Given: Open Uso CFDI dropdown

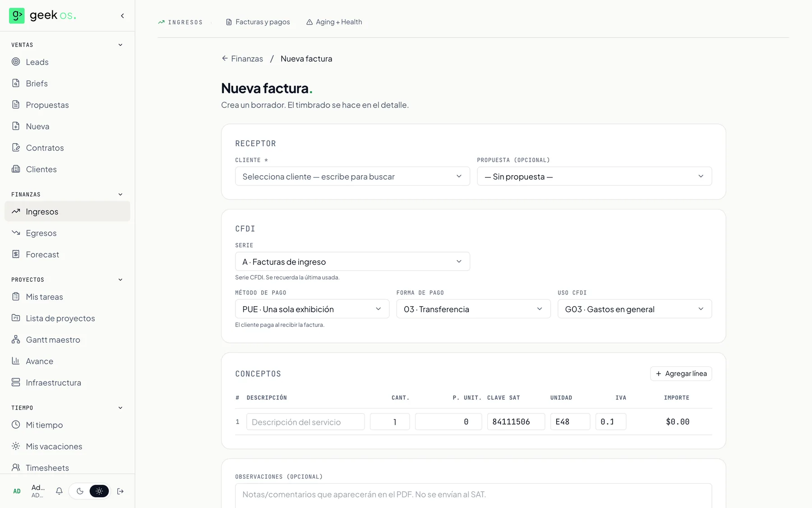Looking at the screenshot, I should click(635, 309).
